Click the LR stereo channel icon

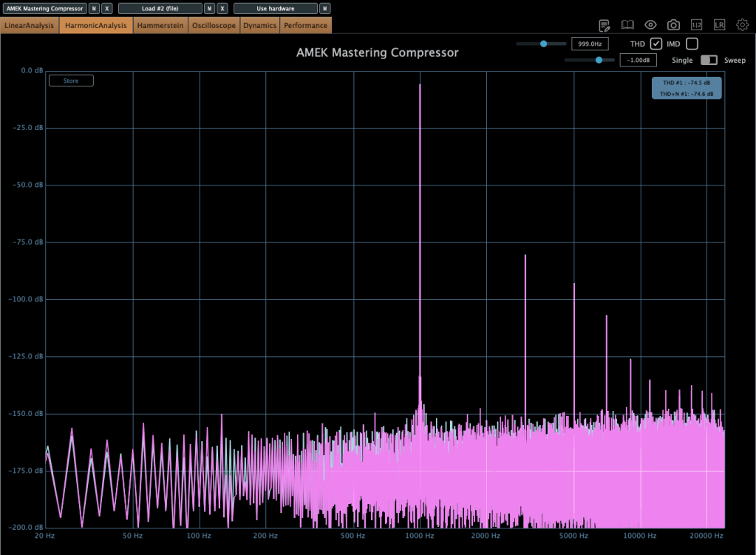coord(719,25)
